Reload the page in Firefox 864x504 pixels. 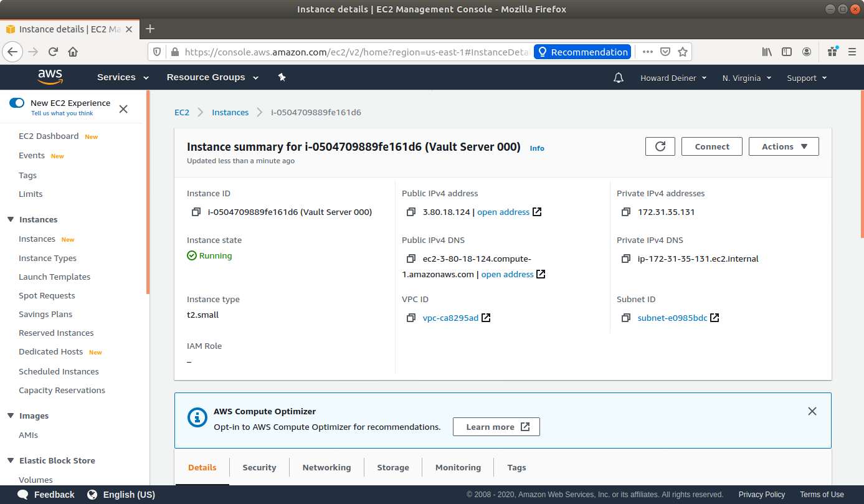54,52
